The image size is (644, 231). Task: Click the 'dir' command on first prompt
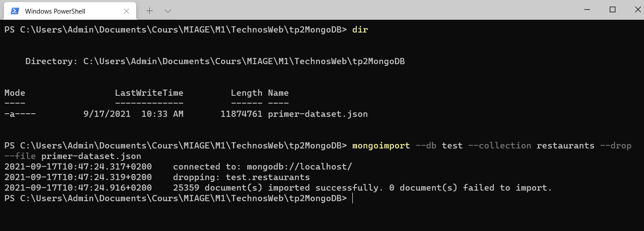click(x=360, y=30)
